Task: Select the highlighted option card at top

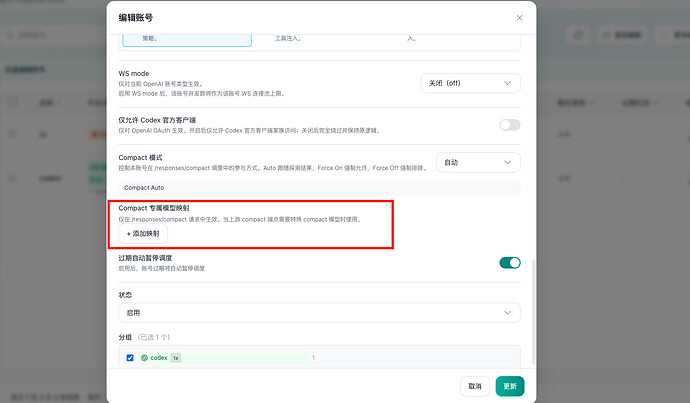Action: (x=187, y=39)
